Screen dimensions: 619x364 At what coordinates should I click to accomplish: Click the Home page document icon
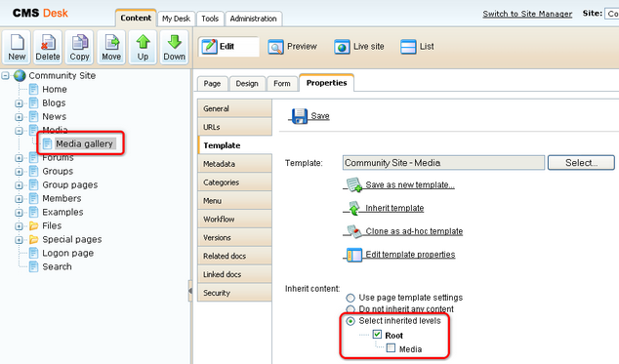tap(34, 89)
